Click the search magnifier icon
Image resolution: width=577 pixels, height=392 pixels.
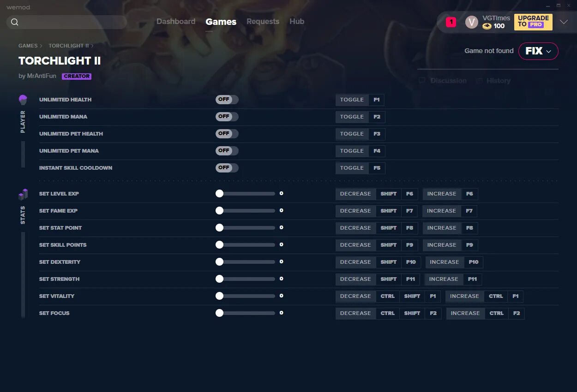pyautogui.click(x=15, y=22)
